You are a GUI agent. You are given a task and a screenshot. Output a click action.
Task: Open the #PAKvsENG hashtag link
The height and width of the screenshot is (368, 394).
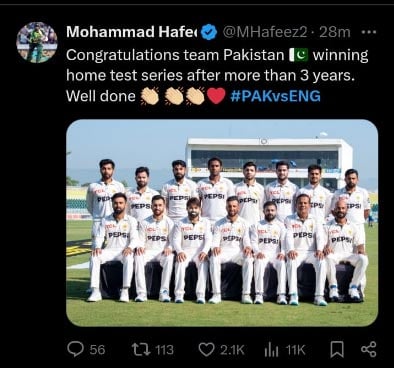(275, 96)
